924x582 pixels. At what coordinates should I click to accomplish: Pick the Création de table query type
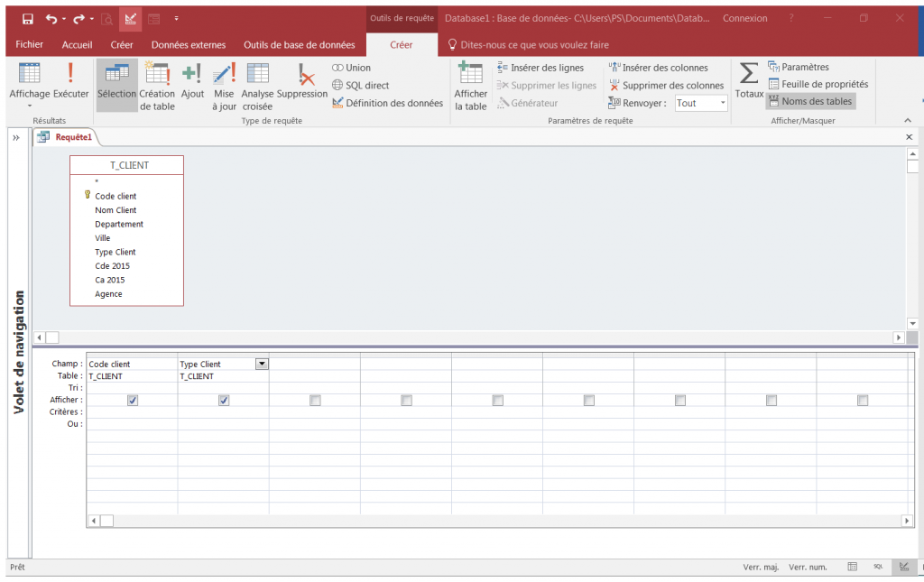(157, 86)
